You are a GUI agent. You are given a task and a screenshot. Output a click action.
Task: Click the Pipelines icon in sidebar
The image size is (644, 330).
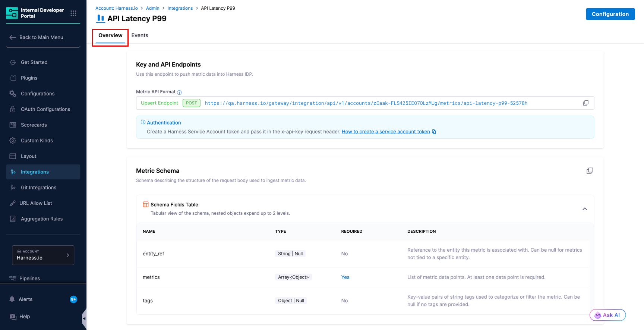13,278
